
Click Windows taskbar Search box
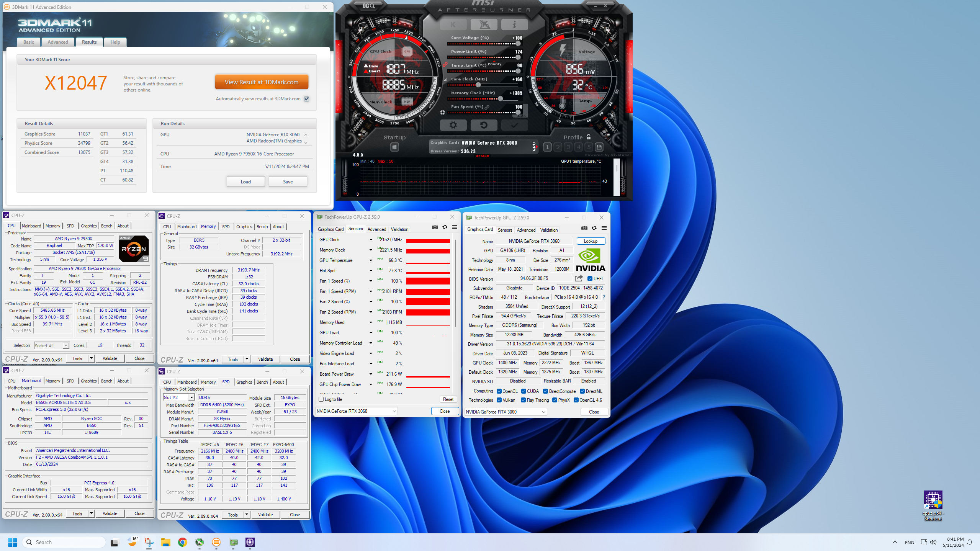click(64, 542)
